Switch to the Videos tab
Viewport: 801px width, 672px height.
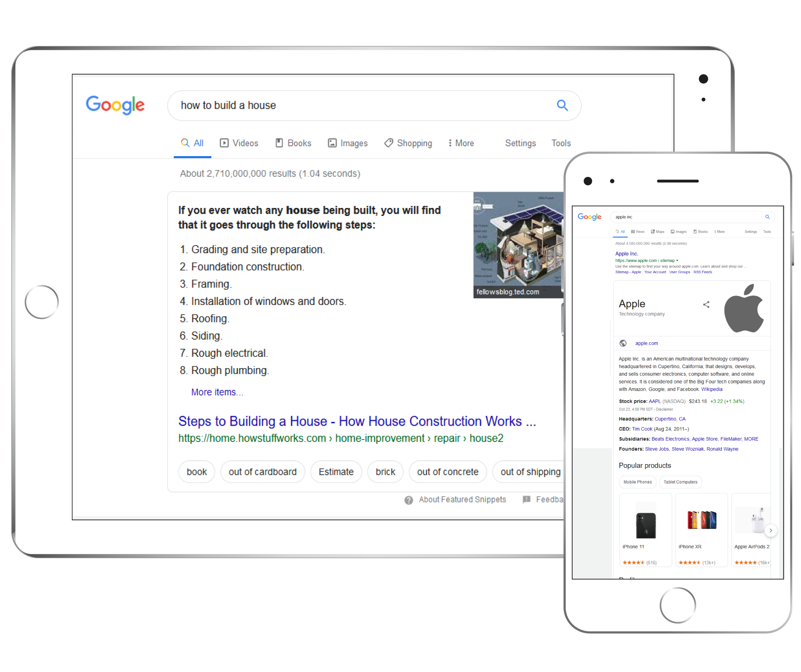point(239,143)
